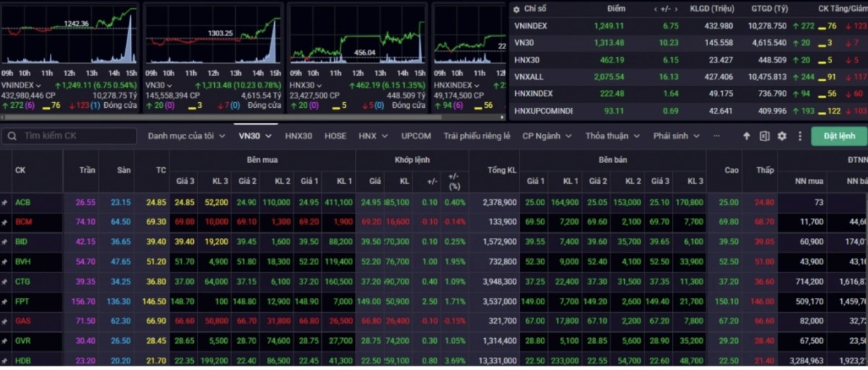Focus the Tìm kiếm CK search field
Screen dimensions: 868x370
[x=76, y=136]
